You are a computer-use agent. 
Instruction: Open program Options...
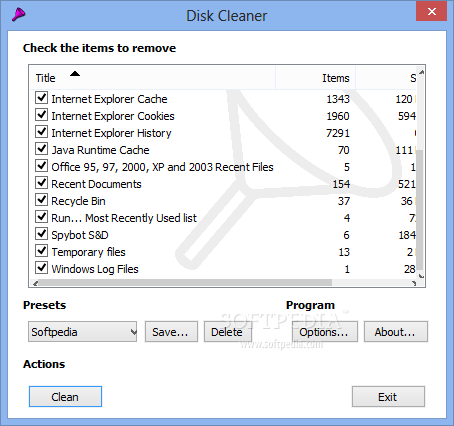(x=325, y=332)
